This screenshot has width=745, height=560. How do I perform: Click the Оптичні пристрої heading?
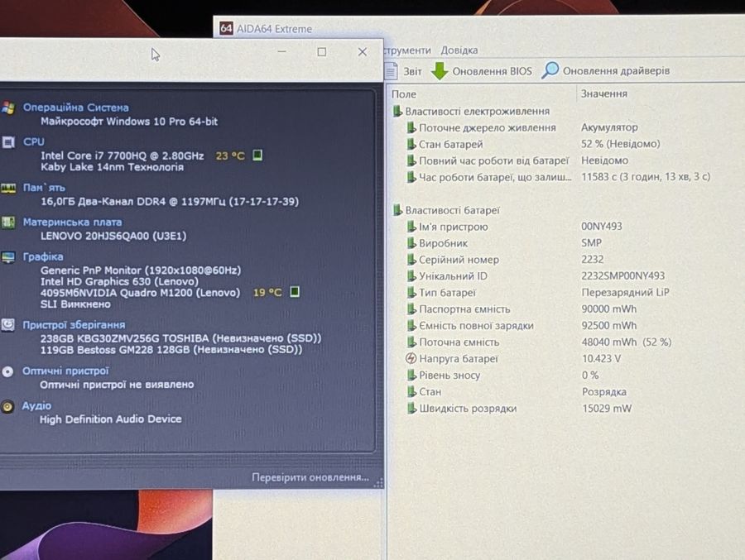[x=65, y=371]
